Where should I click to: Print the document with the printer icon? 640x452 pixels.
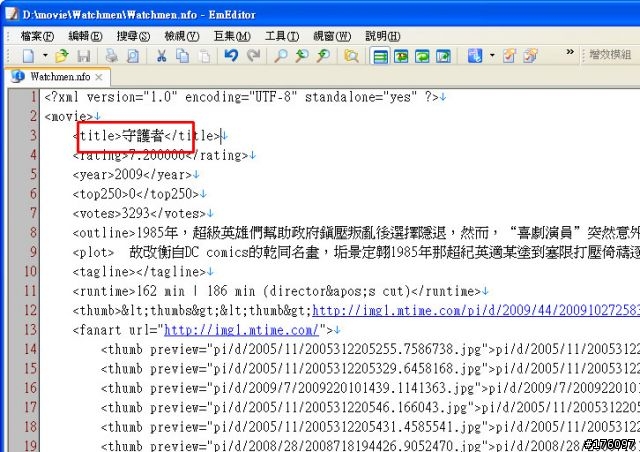point(111,56)
